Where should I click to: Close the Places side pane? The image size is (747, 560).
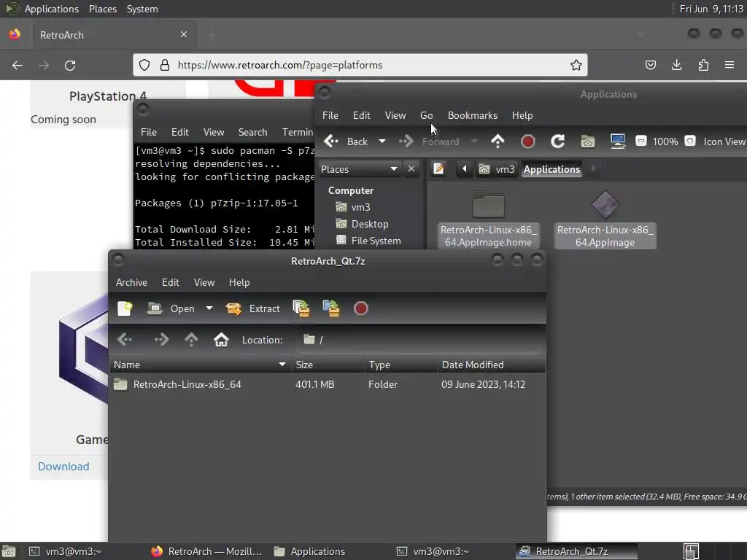click(x=411, y=169)
